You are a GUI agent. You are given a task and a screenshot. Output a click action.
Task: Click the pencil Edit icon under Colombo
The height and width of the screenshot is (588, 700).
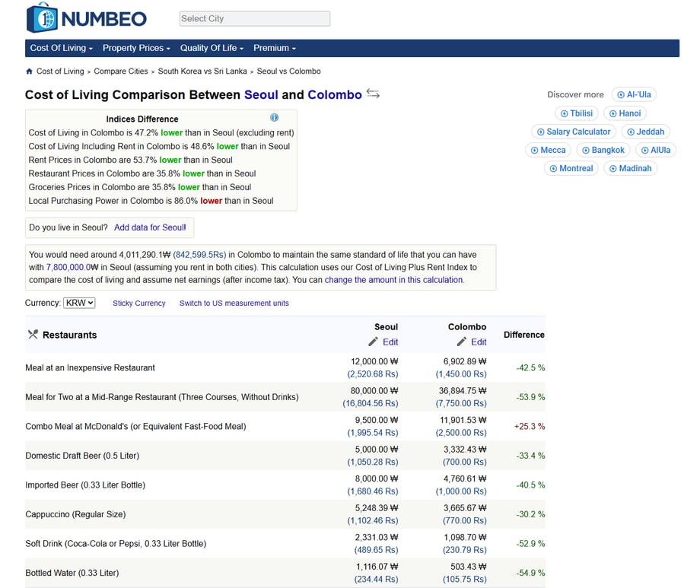(462, 342)
